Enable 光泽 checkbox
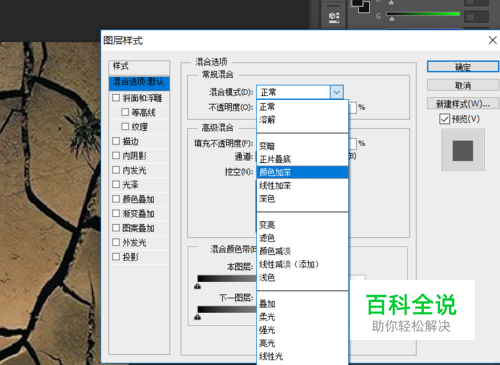The height and width of the screenshot is (365, 500). click(x=116, y=184)
